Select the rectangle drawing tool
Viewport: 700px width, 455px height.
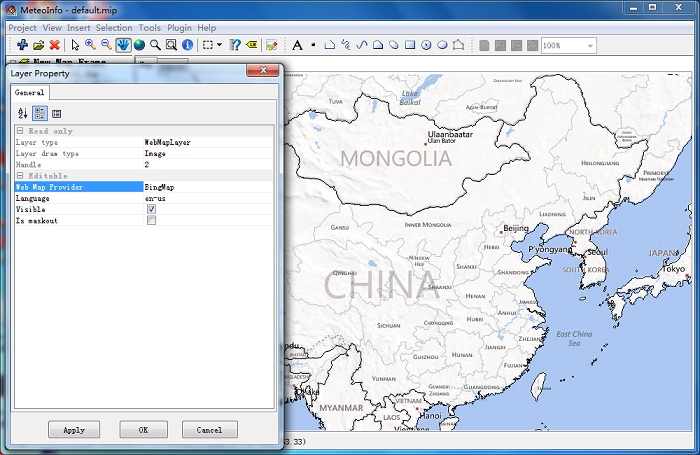click(x=410, y=45)
